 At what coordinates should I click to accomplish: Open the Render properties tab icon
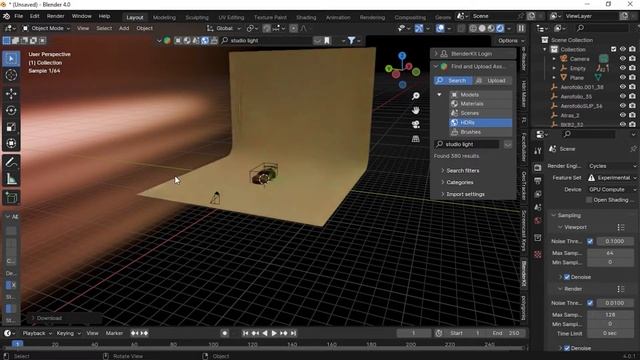pos(538,167)
